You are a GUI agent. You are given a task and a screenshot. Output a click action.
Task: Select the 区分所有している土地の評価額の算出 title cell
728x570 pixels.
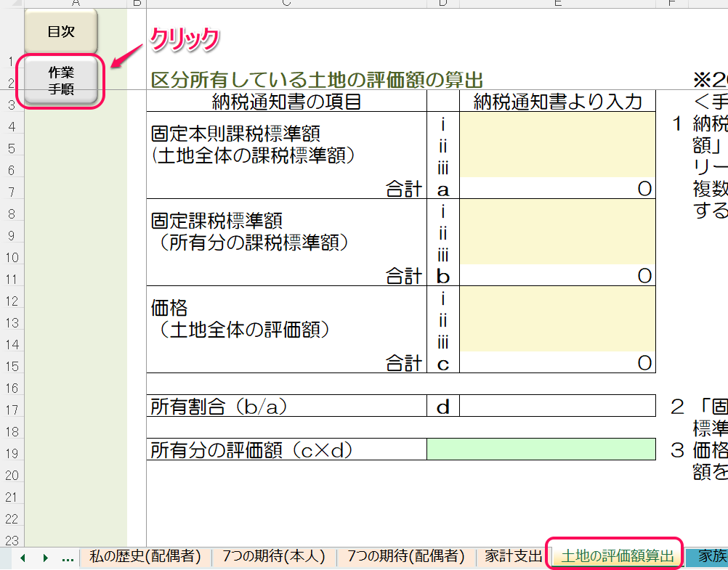point(316,79)
